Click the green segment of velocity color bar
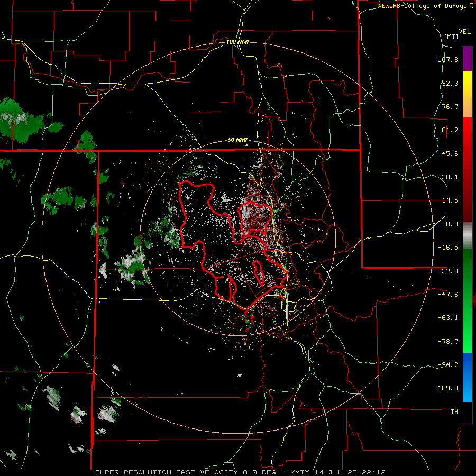Screen dimensions: 476x476 tap(467, 300)
